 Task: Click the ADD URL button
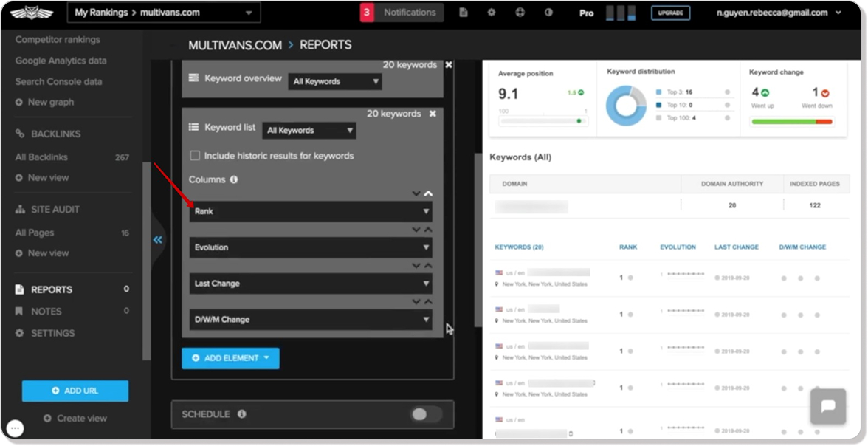point(75,391)
